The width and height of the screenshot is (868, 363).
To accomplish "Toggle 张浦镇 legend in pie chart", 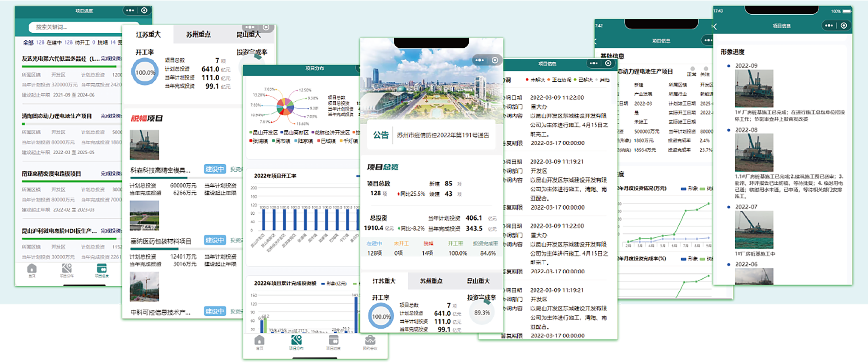I will click(258, 141).
